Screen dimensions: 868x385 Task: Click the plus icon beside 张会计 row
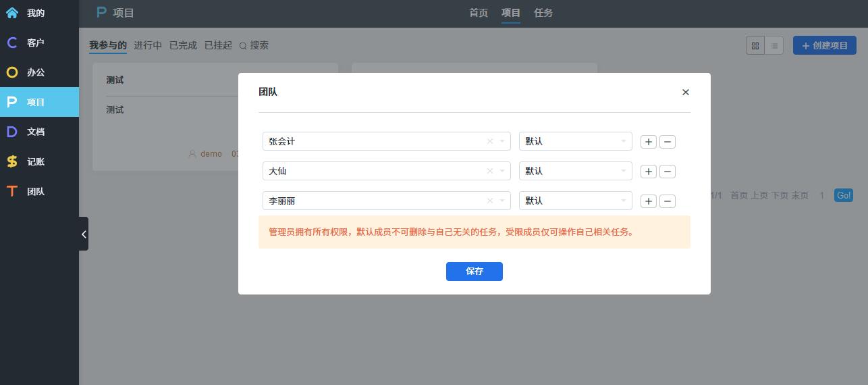pyautogui.click(x=648, y=142)
